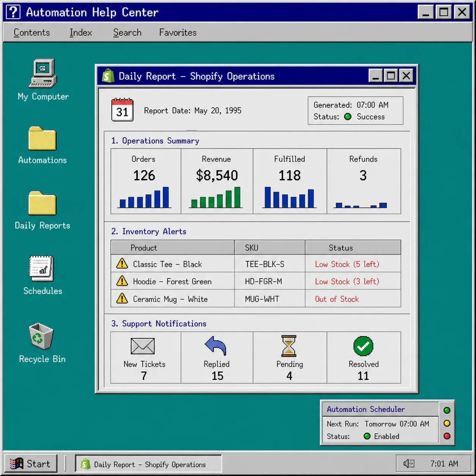Screen dimensions: 476x476
Task: Click the Resolved green checkmark icon
Action: [363, 346]
